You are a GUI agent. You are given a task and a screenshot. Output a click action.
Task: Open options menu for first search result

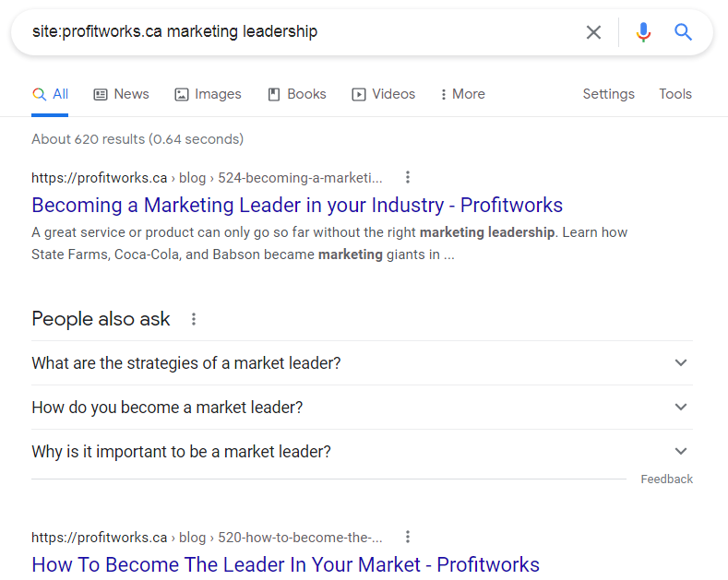coord(408,177)
